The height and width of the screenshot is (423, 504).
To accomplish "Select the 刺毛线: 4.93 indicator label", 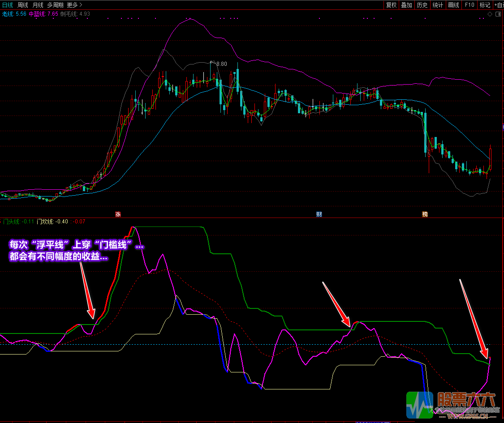I will tap(75, 14).
